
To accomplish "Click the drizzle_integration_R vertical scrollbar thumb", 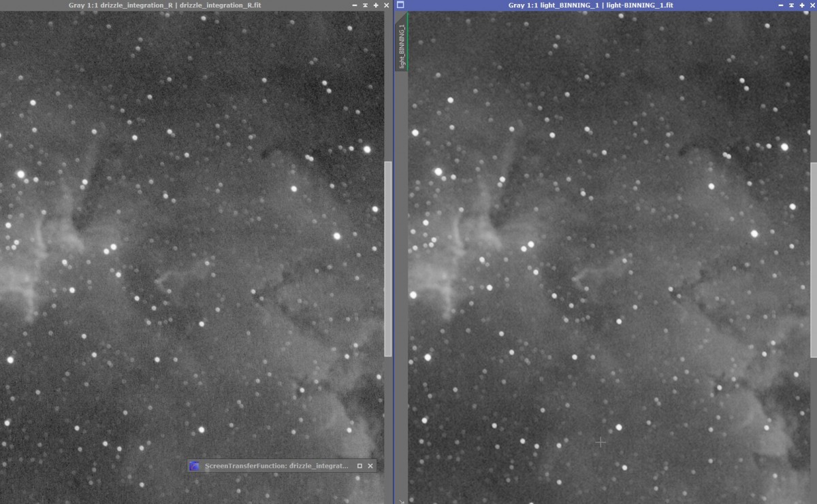I will click(388, 258).
